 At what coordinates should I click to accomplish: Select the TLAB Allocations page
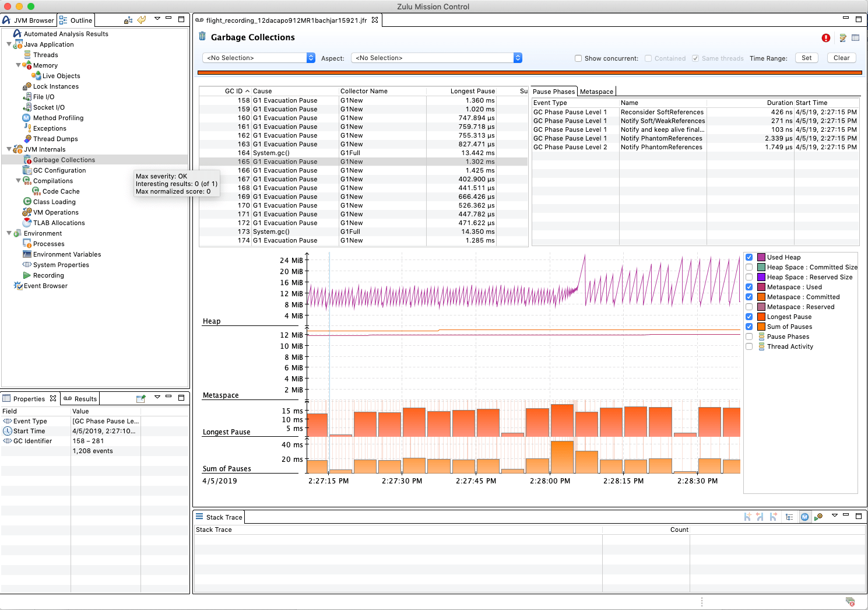click(58, 223)
